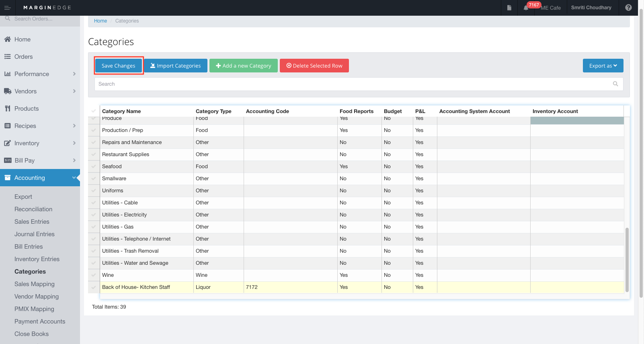This screenshot has height=344, width=644.
Task: Select the Repairs and Maintenance row checkmark
Action: click(94, 142)
